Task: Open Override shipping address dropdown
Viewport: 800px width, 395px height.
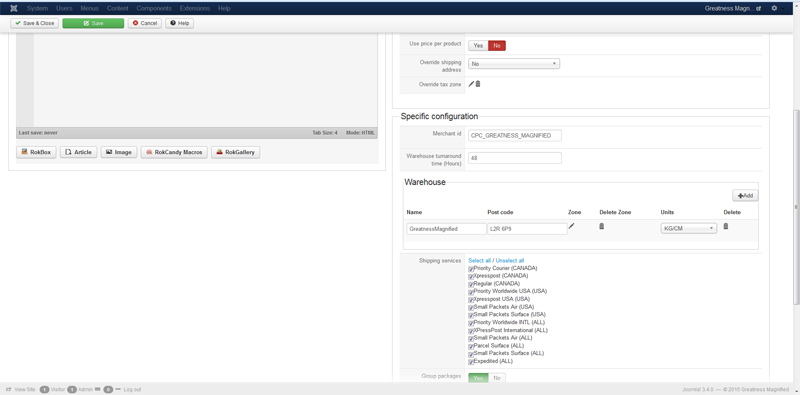Action: point(514,64)
